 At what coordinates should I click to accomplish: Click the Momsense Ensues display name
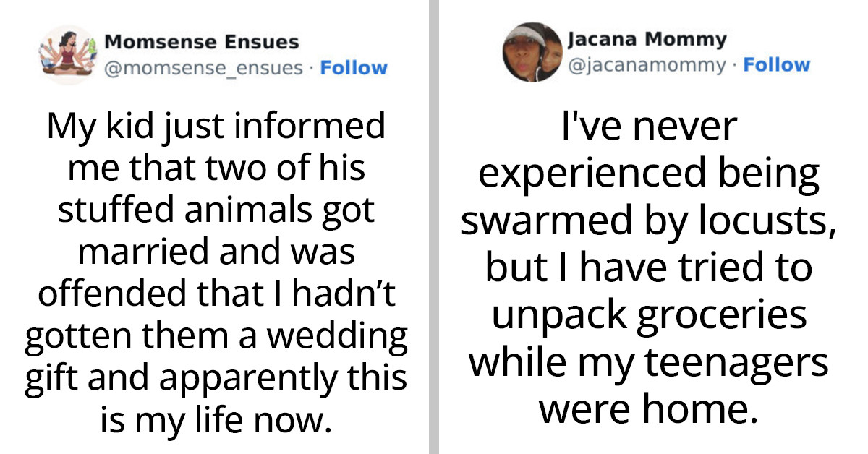(201, 41)
